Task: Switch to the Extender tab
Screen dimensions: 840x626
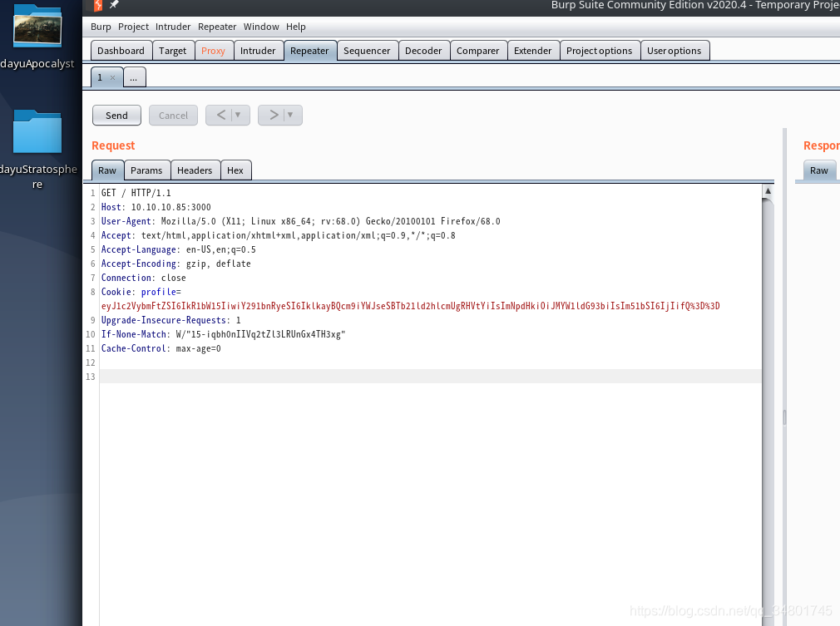Action: coord(532,51)
